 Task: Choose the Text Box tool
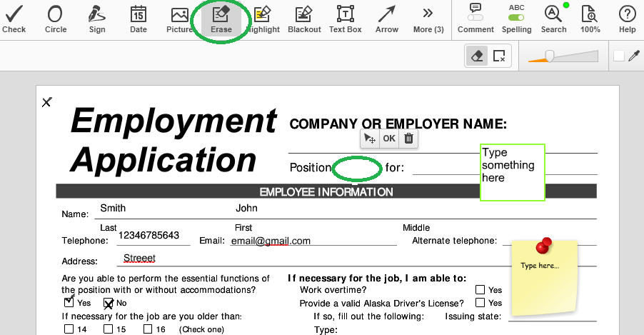(x=346, y=19)
